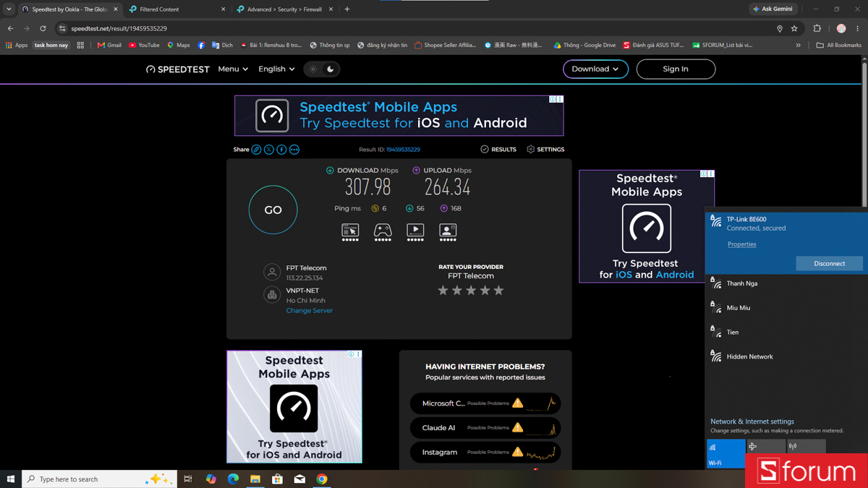The image size is (868, 488).
Task: Click Change Server link
Action: 309,311
